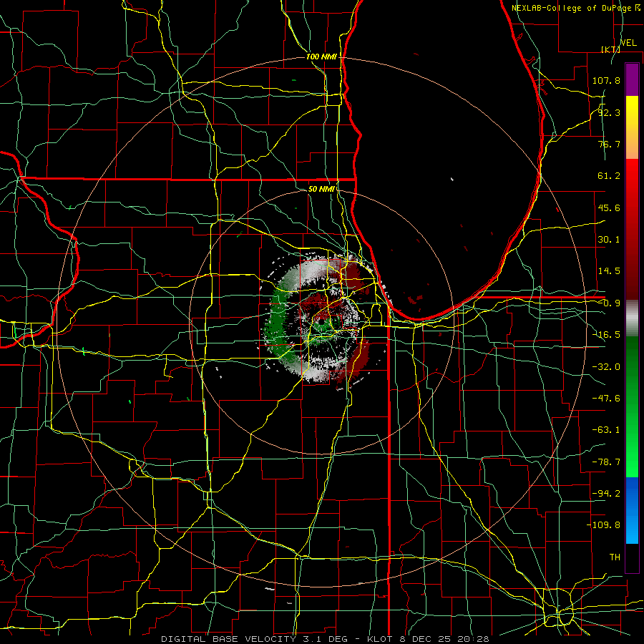Click the 100 NMI range ring label
The height and width of the screenshot is (644, 644).
tap(321, 57)
